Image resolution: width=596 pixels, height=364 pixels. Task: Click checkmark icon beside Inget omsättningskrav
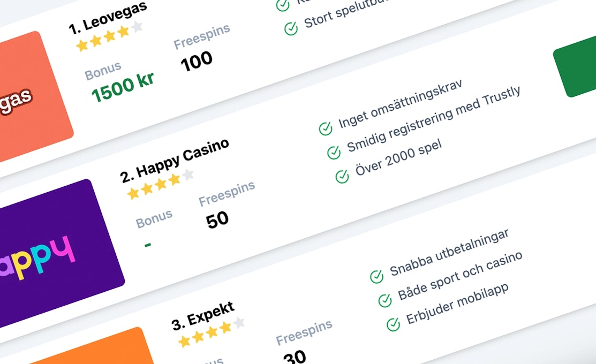point(326,129)
